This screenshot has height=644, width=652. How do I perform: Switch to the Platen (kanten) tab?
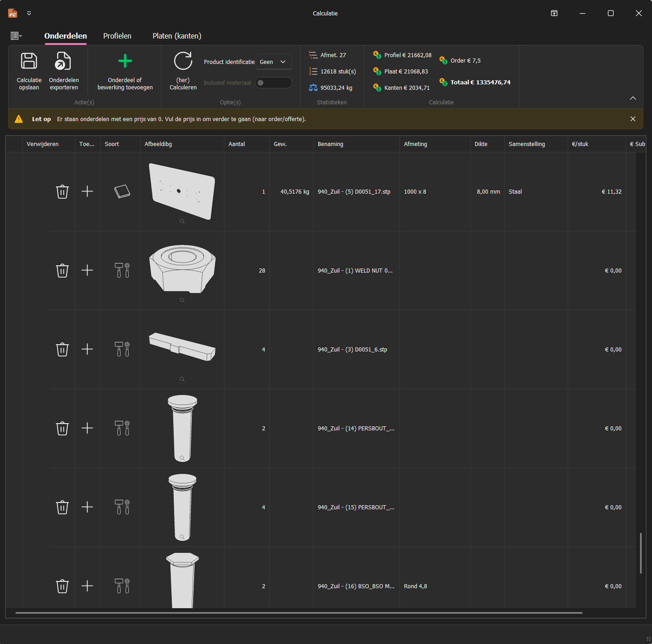click(177, 36)
